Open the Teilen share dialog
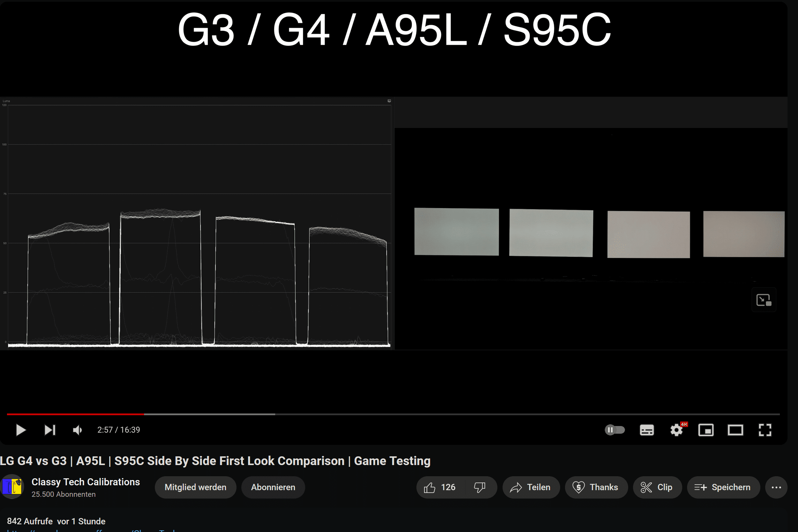This screenshot has width=798, height=532. click(x=531, y=487)
